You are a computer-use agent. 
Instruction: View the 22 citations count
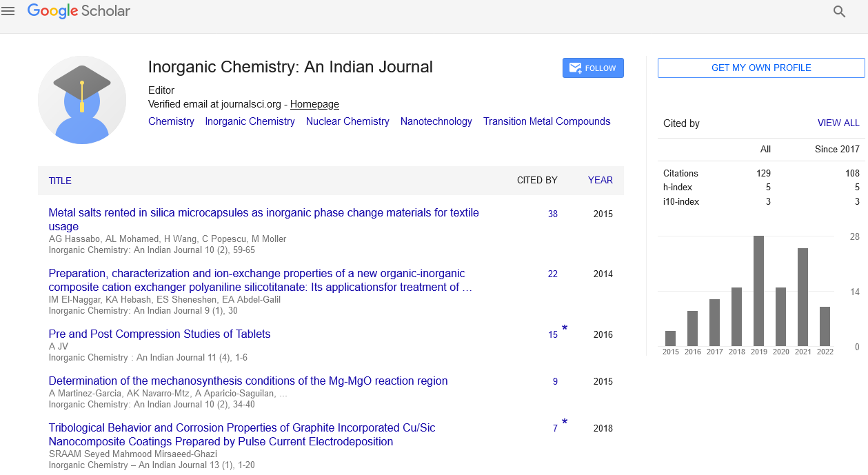pos(553,274)
